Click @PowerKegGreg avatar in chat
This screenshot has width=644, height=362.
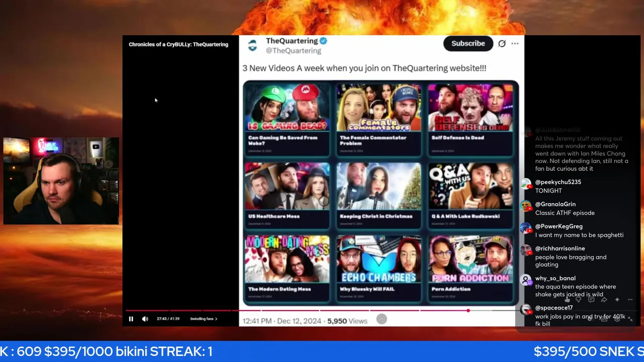coord(526,229)
